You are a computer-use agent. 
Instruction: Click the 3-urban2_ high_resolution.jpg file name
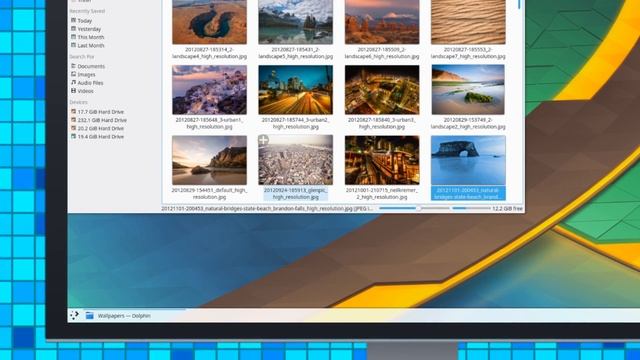tap(296, 123)
